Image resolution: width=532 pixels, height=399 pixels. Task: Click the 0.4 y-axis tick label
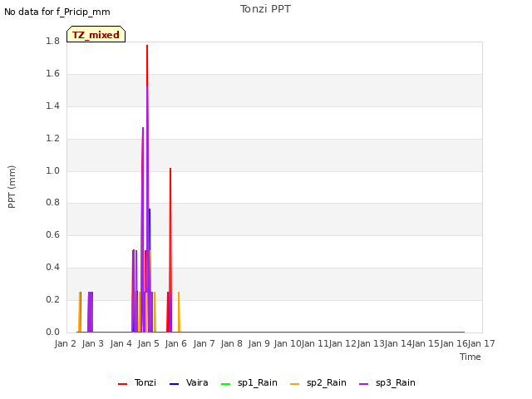[x=52, y=267]
